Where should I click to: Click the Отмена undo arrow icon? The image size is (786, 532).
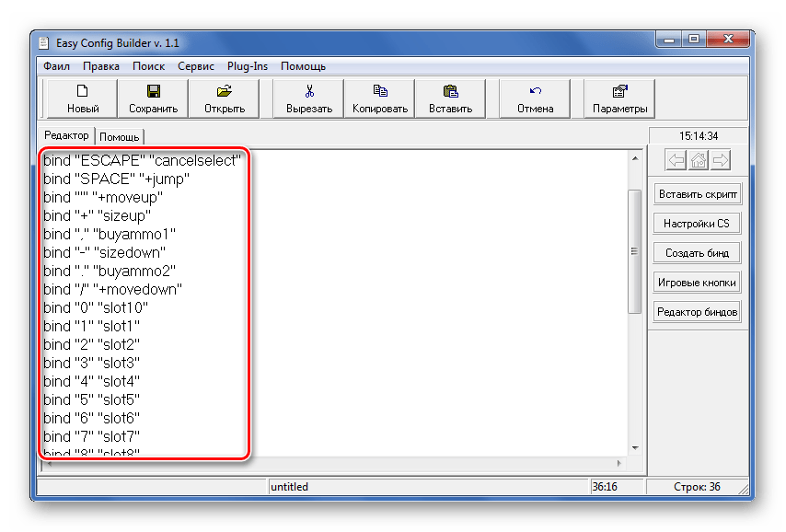pos(535,91)
